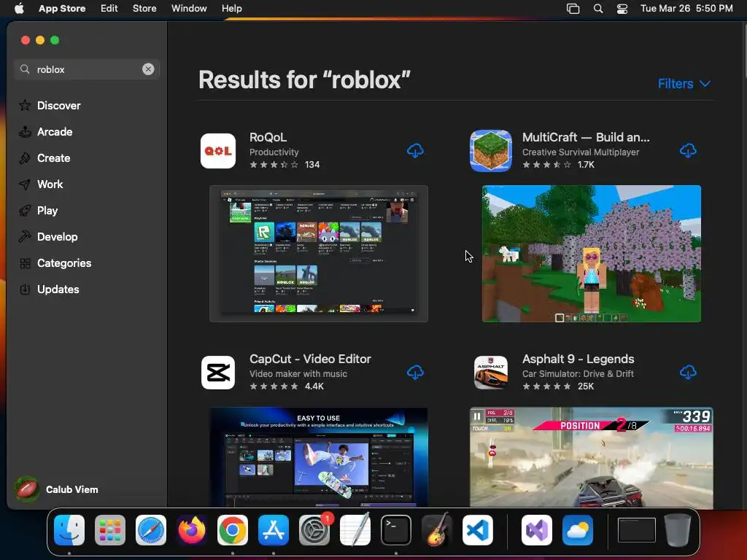Open the Help menu
The image size is (747, 560).
click(x=231, y=9)
